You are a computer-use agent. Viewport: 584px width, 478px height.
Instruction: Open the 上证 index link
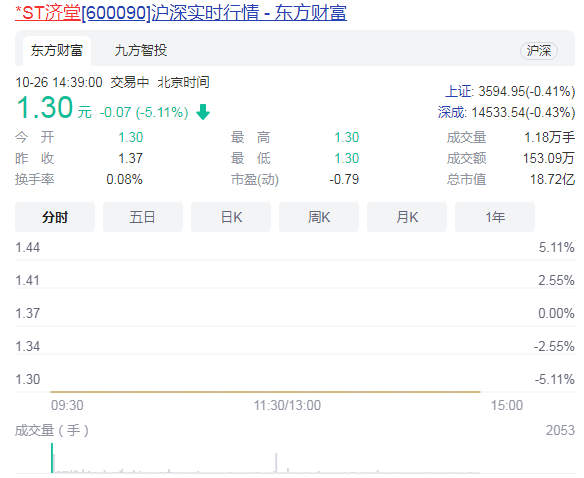(459, 91)
